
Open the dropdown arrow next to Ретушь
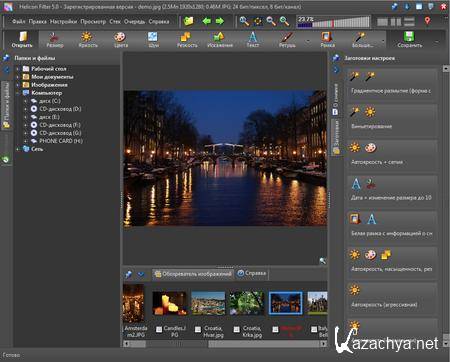pos(308,41)
